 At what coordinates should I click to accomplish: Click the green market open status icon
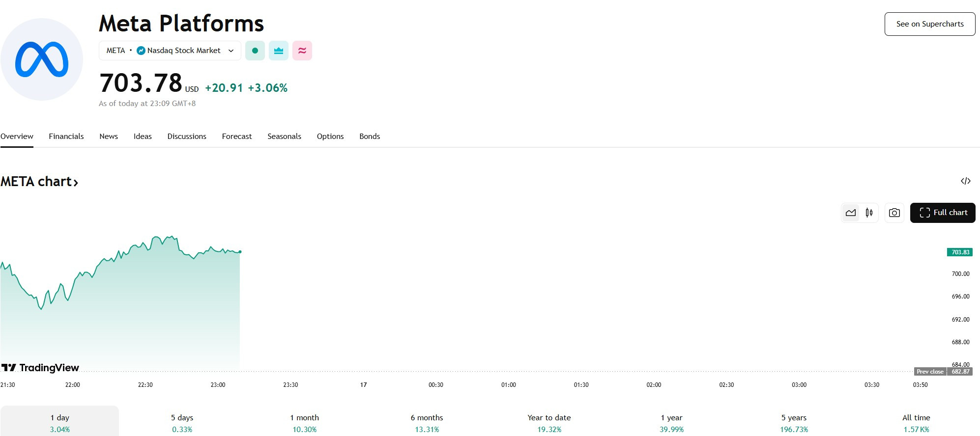[x=255, y=51]
